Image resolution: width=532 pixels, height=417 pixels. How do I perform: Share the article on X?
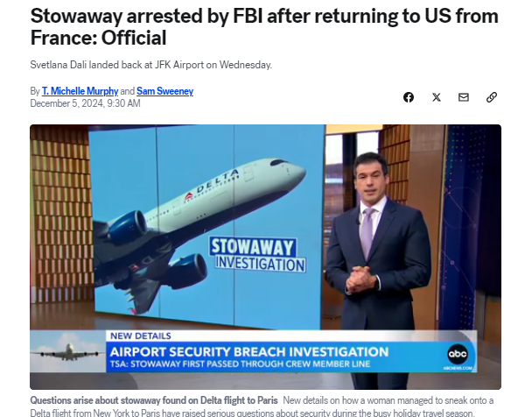click(437, 97)
